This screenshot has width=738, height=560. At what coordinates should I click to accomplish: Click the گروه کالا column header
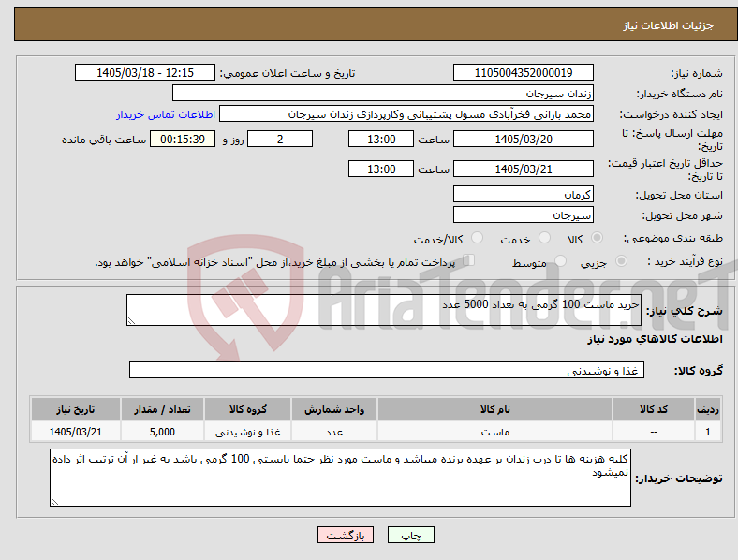click(x=247, y=409)
